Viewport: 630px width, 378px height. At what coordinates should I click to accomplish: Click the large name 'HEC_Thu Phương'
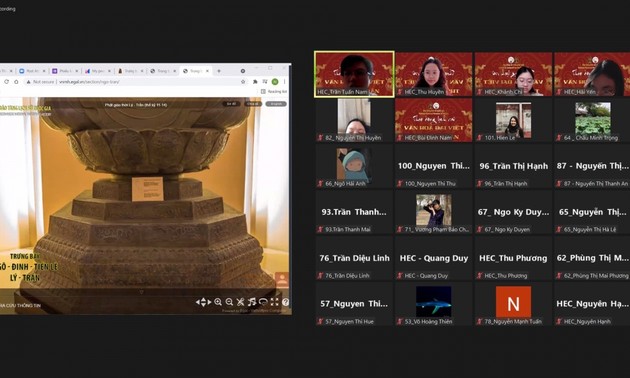[513, 258]
